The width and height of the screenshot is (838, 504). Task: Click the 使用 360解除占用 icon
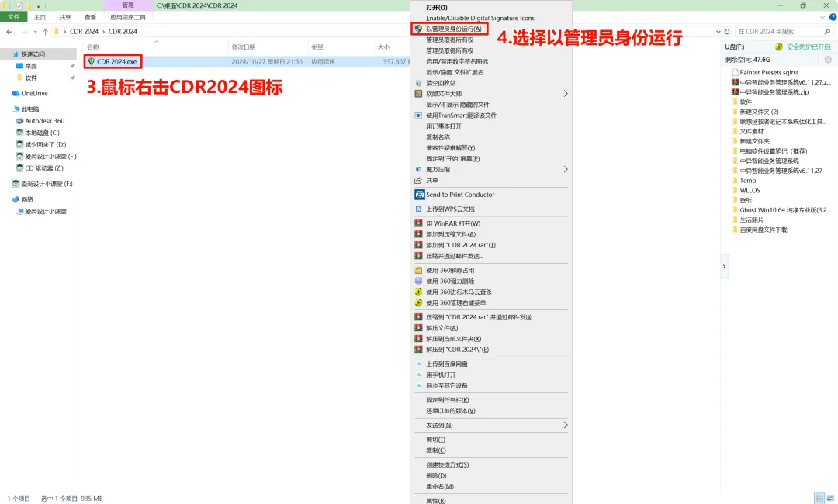point(418,270)
